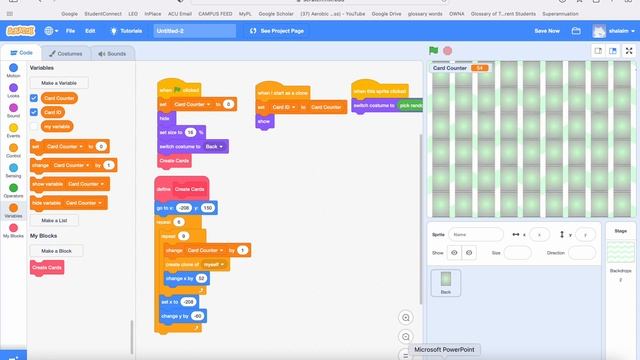The image size is (640, 360).
Task: Click the Scratch logo
Action: point(20,31)
